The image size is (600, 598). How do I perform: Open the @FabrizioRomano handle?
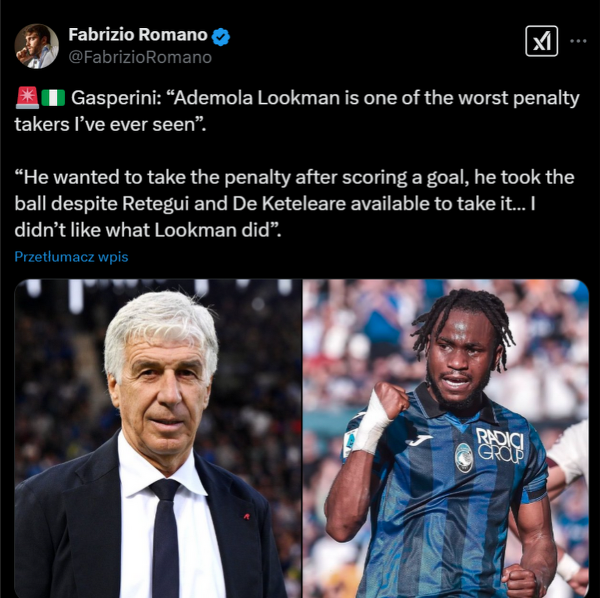click(140, 57)
